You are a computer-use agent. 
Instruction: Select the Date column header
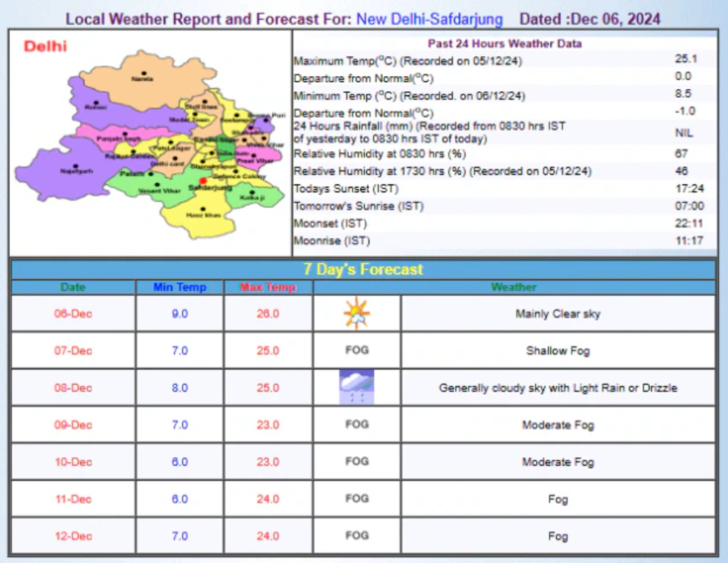pos(73,287)
